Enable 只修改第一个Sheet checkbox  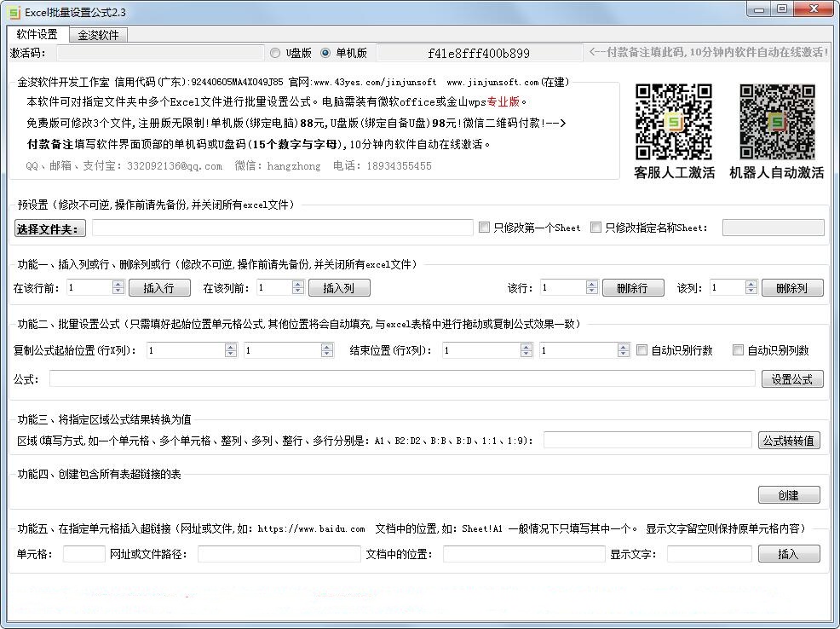(x=484, y=228)
